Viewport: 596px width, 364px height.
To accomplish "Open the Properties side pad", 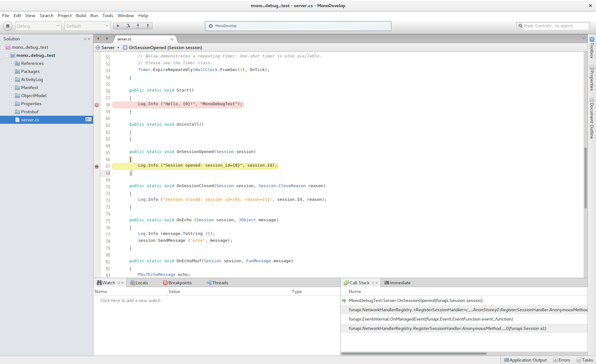I will pos(592,78).
